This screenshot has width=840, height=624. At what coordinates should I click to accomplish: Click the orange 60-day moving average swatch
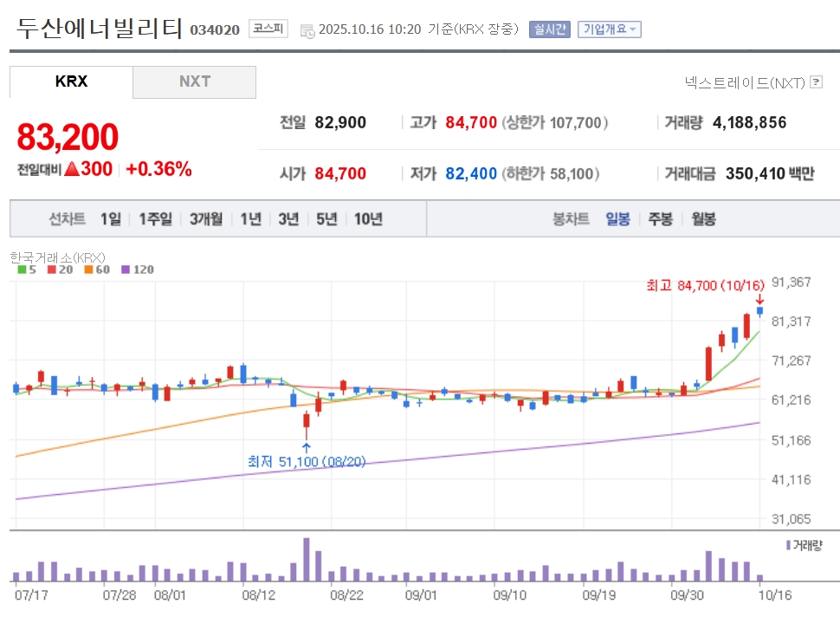pos(88,270)
